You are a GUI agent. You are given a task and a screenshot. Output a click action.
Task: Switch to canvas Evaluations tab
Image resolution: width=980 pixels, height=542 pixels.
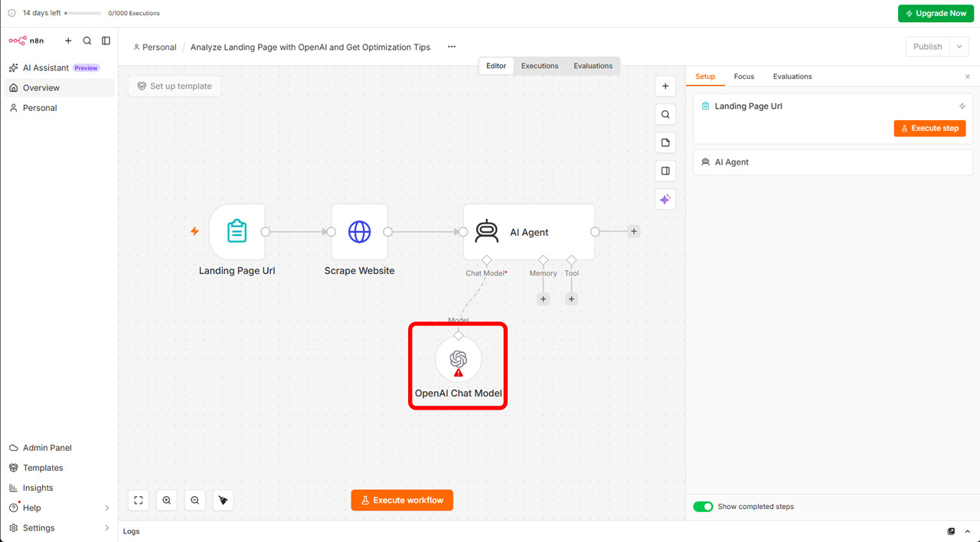pyautogui.click(x=593, y=66)
